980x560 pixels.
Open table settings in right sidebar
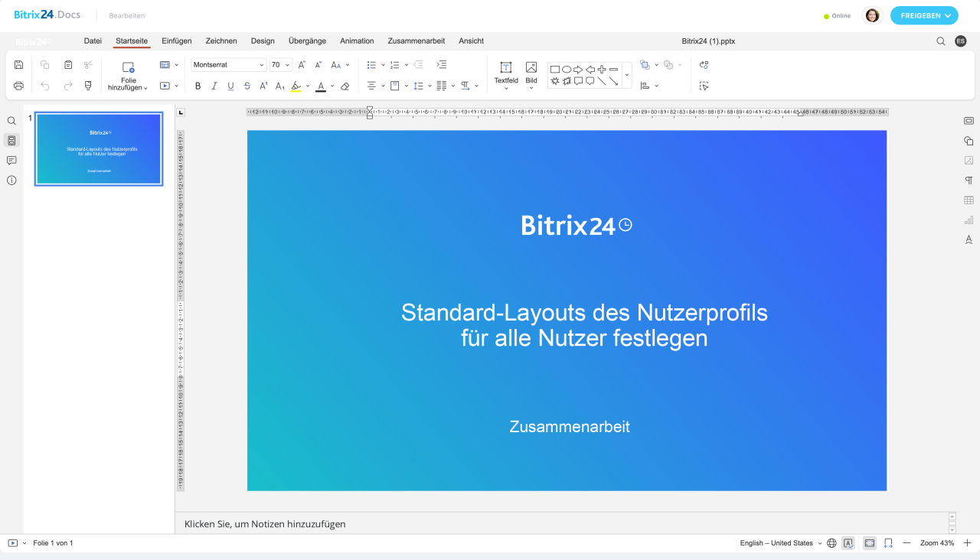pyautogui.click(x=969, y=200)
